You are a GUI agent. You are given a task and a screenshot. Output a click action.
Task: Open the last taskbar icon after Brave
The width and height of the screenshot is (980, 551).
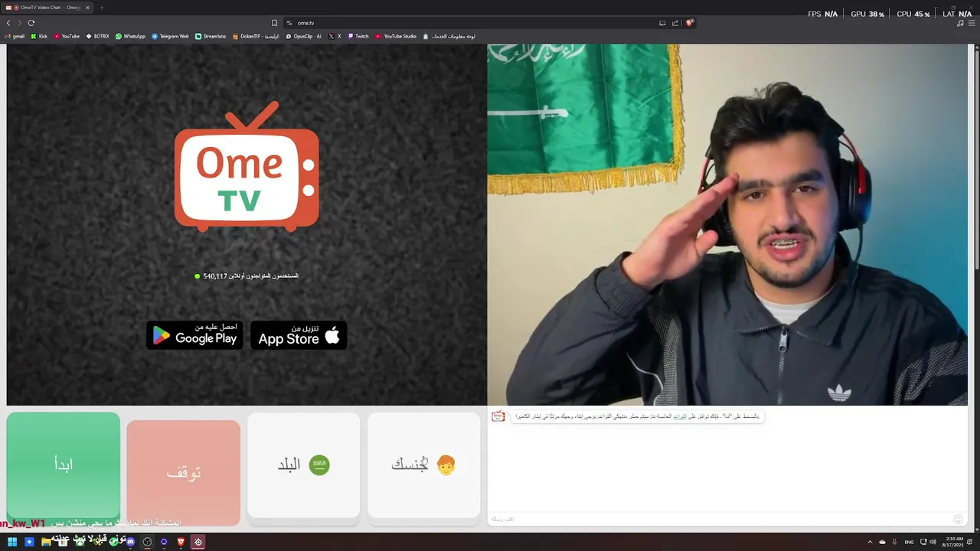(198, 542)
